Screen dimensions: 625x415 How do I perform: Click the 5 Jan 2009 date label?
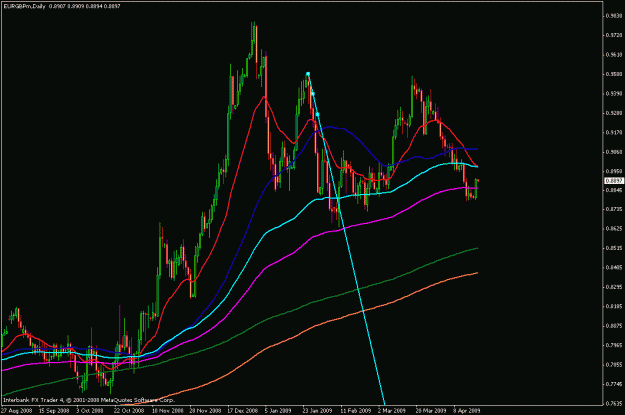coord(278,410)
